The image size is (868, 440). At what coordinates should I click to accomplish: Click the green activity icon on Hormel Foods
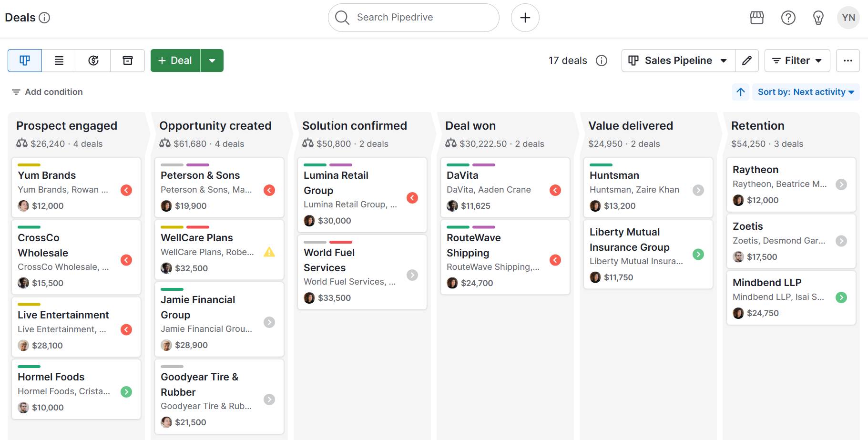[x=126, y=392]
